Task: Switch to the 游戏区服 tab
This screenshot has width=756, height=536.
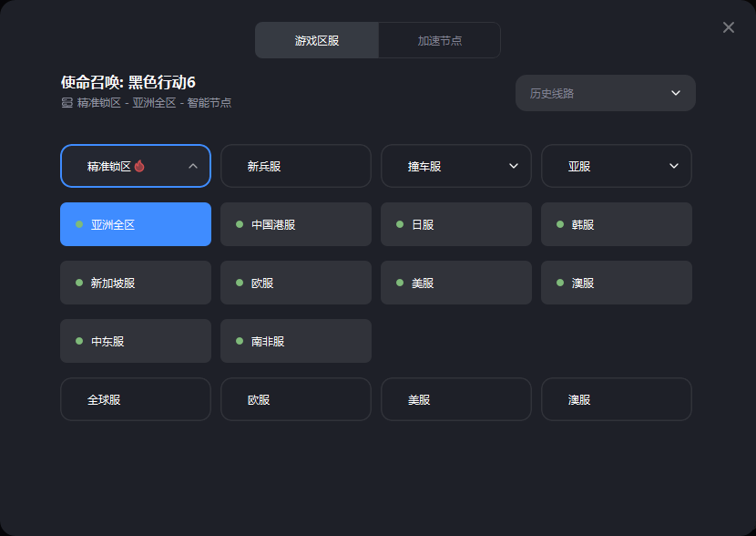Action: 317,40
